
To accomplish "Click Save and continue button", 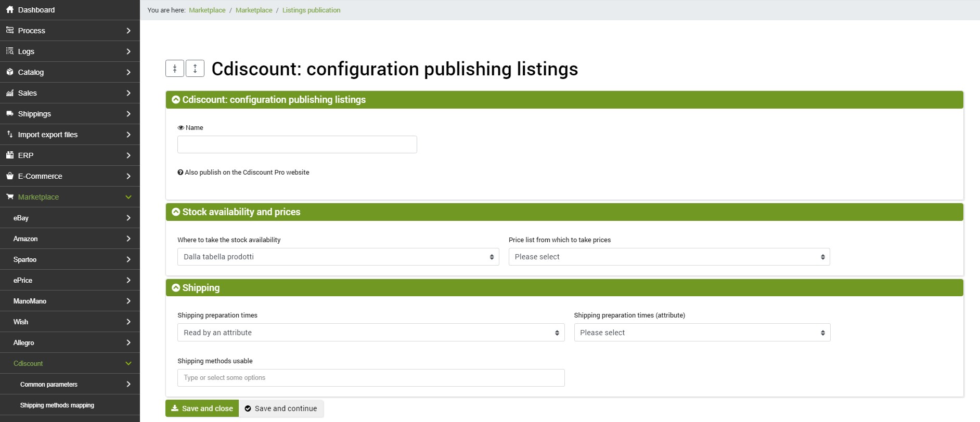I will click(281, 408).
